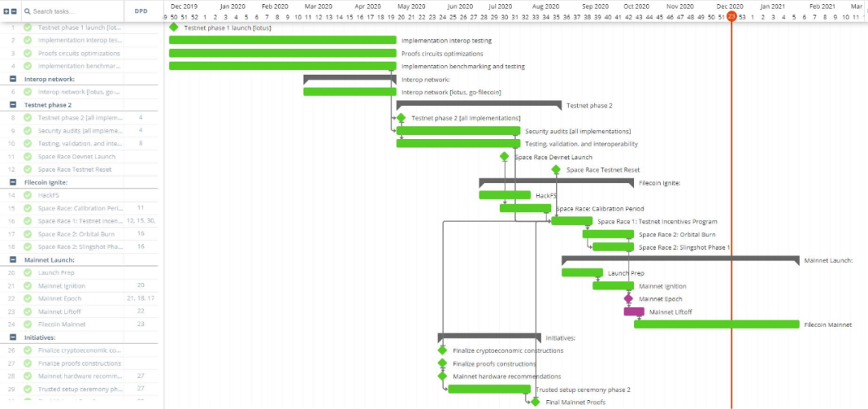868x409 pixels.
Task: Collapse all task groups with minus icon
Action: (x=14, y=11)
